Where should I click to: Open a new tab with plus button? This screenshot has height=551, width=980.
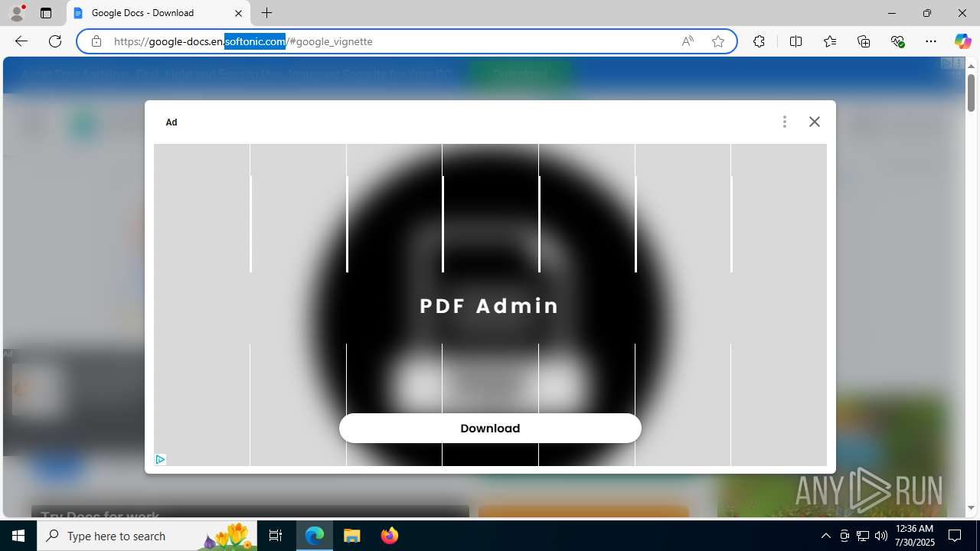point(266,13)
